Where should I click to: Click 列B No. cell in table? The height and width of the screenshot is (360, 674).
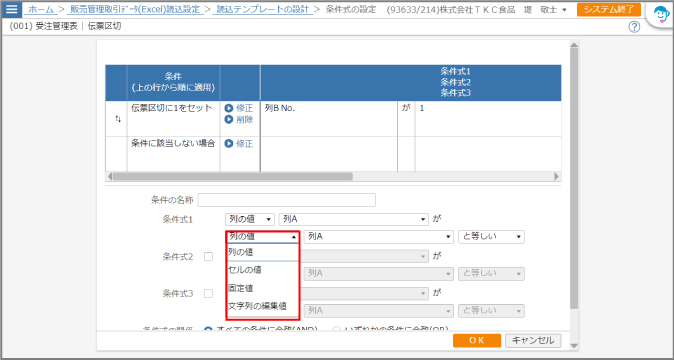(x=329, y=119)
